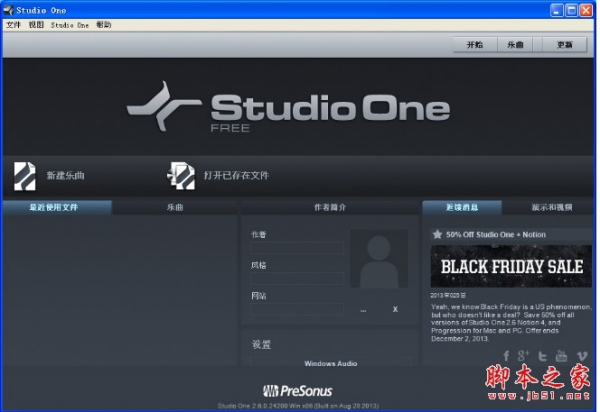
Task: Open the Black Friday Sale banner
Action: coord(511,266)
